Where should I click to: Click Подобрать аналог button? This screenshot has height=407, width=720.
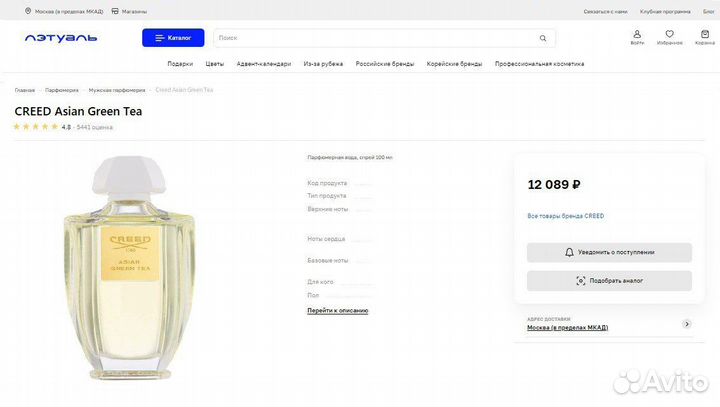point(609,281)
